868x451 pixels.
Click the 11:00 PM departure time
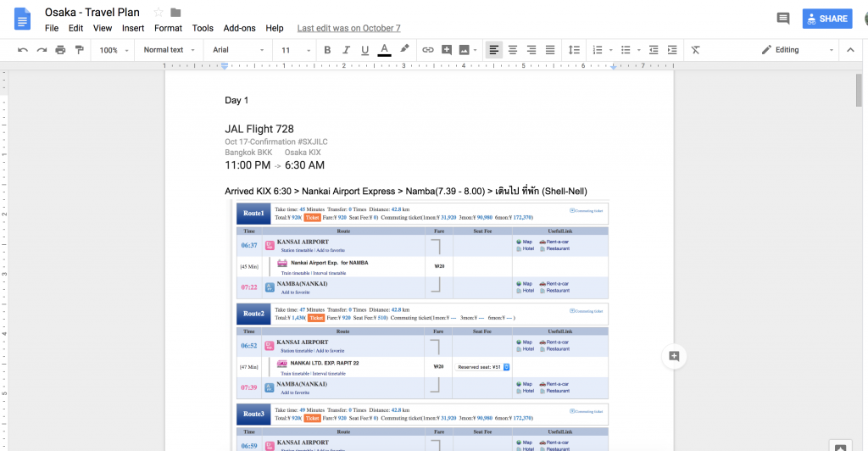click(x=248, y=165)
